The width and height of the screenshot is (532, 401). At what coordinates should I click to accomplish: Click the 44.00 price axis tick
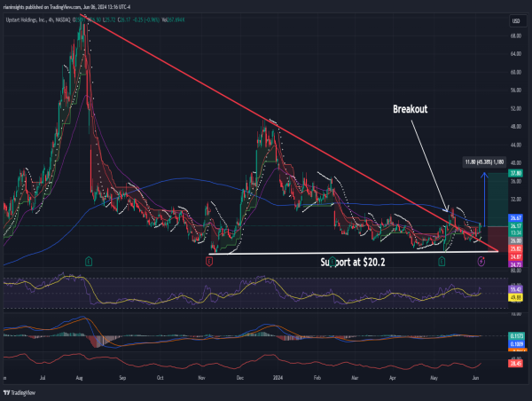pos(516,145)
